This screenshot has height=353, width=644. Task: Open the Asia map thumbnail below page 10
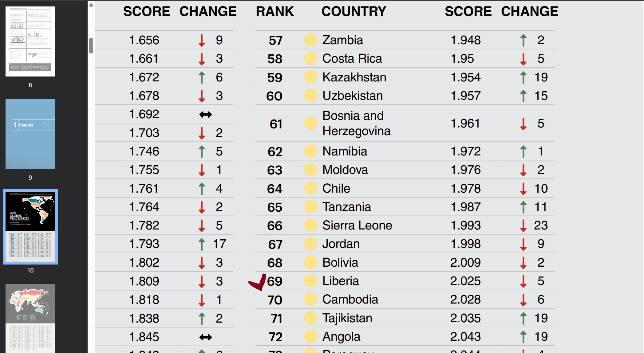pyautogui.click(x=30, y=318)
